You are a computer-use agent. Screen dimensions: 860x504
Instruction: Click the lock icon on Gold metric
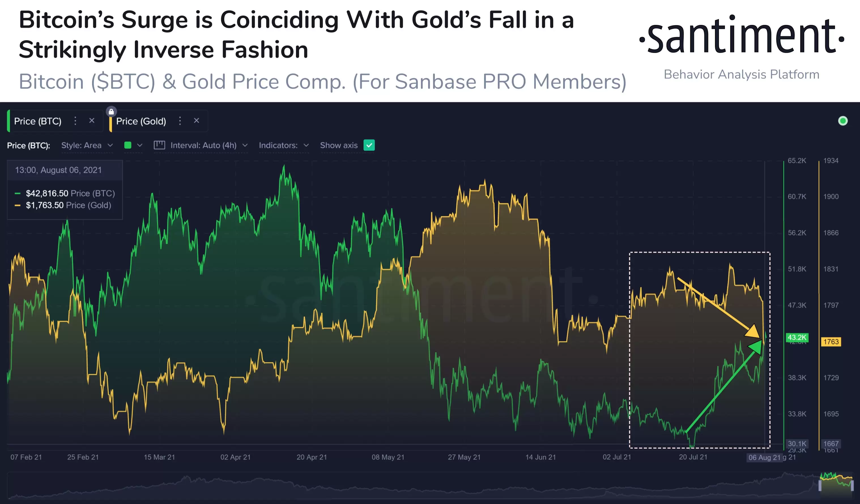[111, 112]
